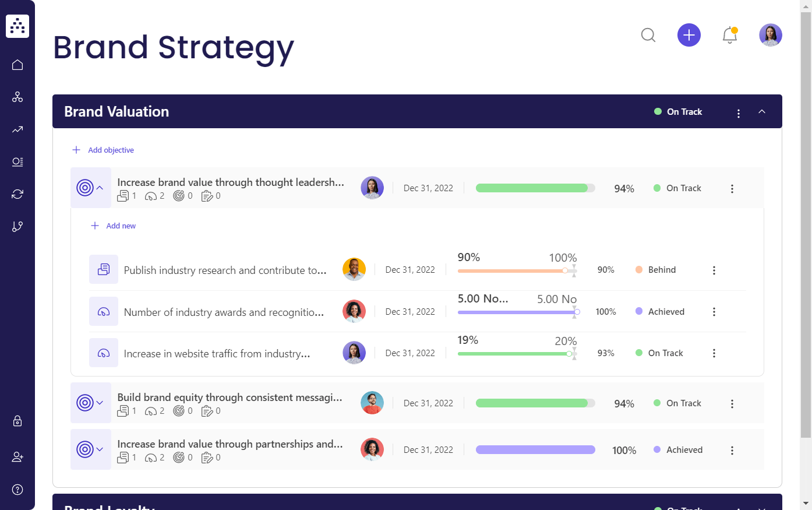Select the sync/refresh icon in sidebar
This screenshot has width=812, height=510.
point(17,194)
